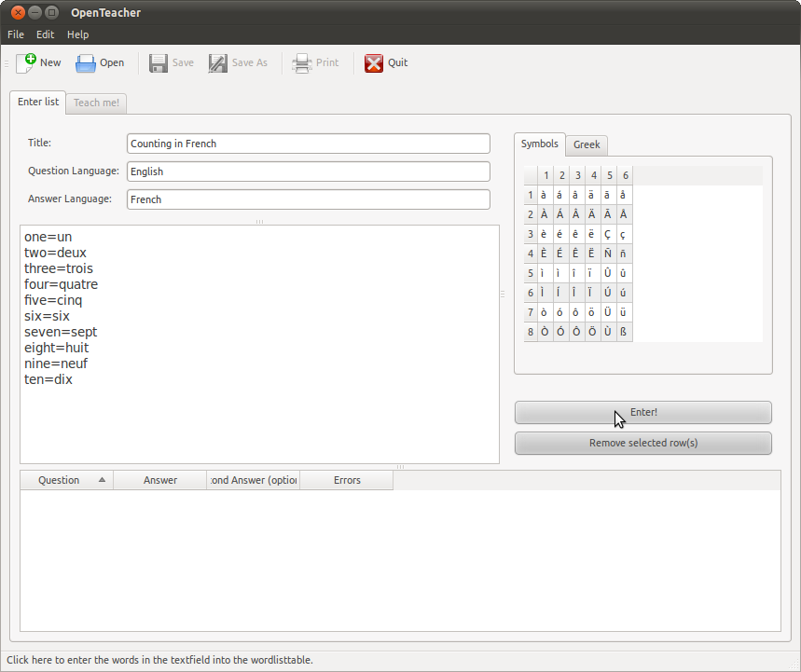Open the File menu
The width and height of the screenshot is (801, 672).
point(16,34)
